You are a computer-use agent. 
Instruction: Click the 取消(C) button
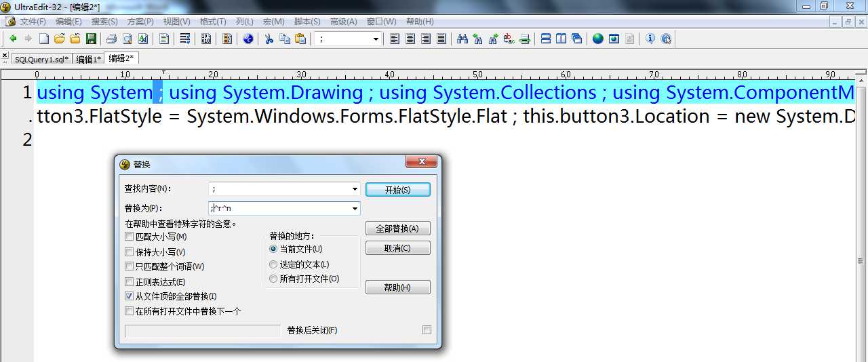coord(397,248)
